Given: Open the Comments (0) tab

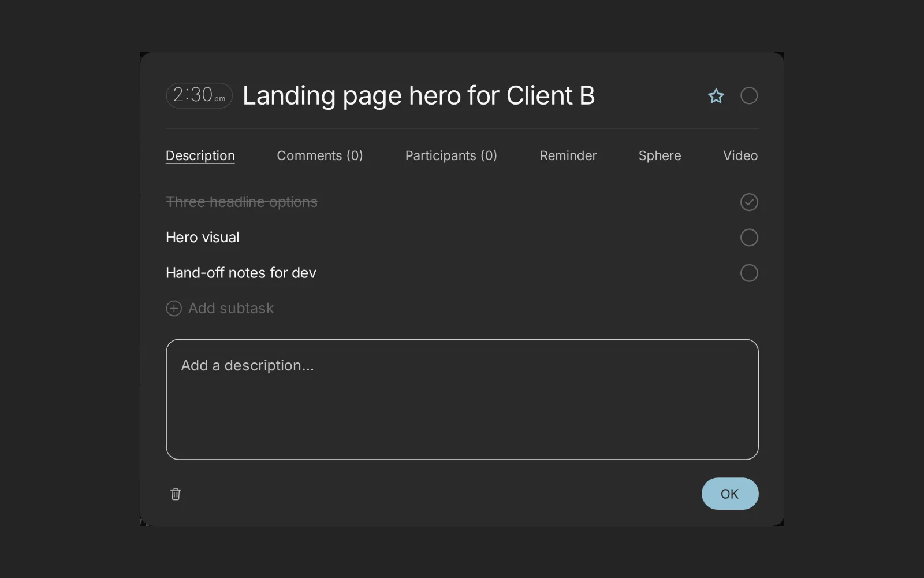Looking at the screenshot, I should click(320, 155).
